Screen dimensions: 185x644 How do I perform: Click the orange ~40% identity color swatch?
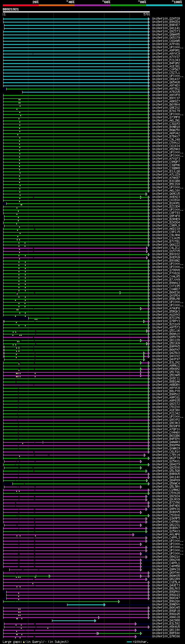pyautogui.click(x=57, y=5)
